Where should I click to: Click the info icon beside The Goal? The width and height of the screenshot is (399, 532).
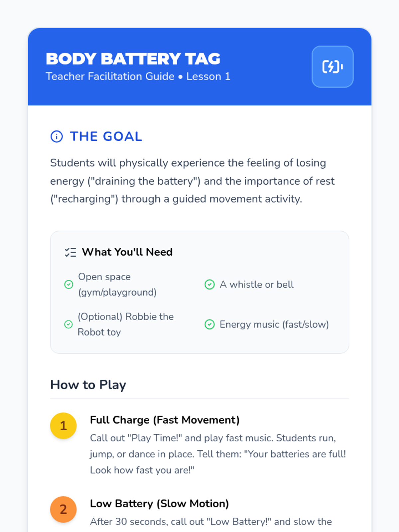click(x=57, y=136)
